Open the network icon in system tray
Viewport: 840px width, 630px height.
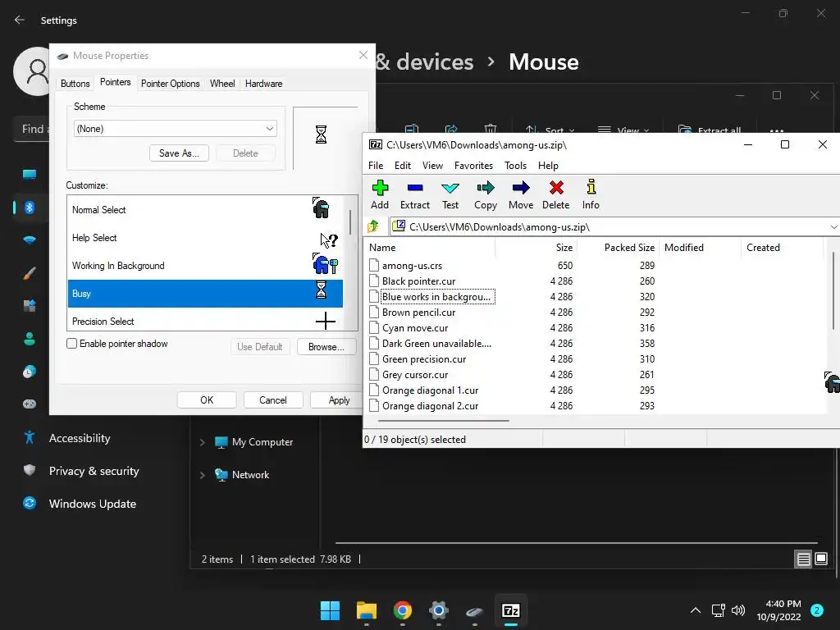(x=718, y=610)
